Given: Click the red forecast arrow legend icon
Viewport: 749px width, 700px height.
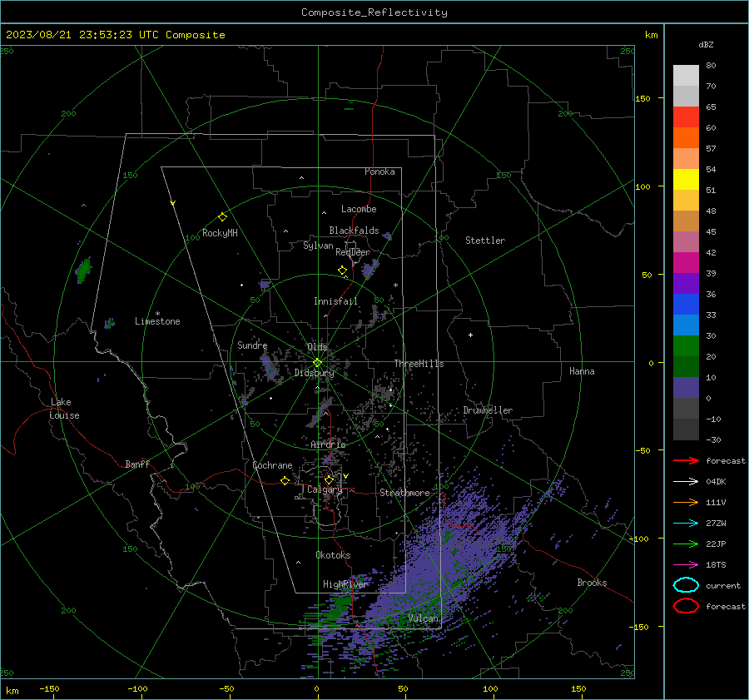Looking at the screenshot, I should (x=686, y=460).
